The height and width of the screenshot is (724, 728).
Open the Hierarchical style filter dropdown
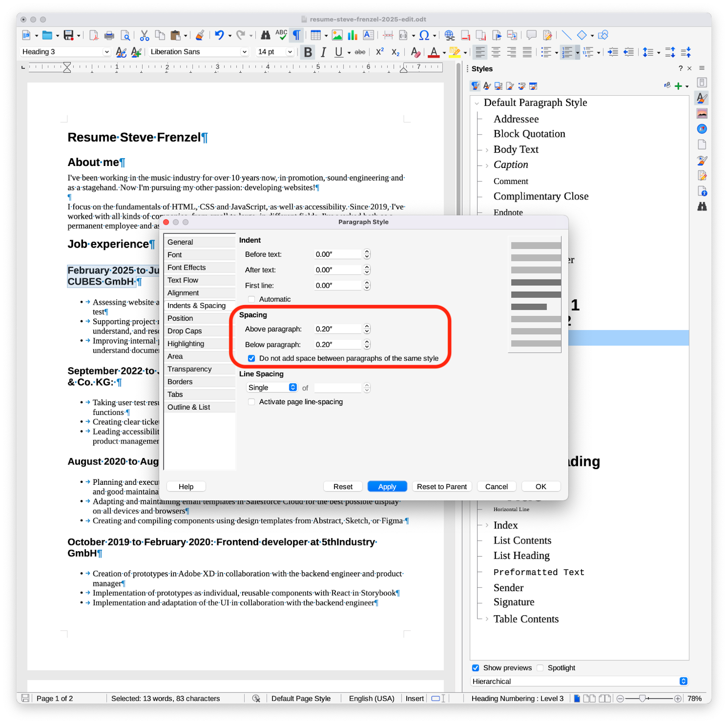pos(579,681)
